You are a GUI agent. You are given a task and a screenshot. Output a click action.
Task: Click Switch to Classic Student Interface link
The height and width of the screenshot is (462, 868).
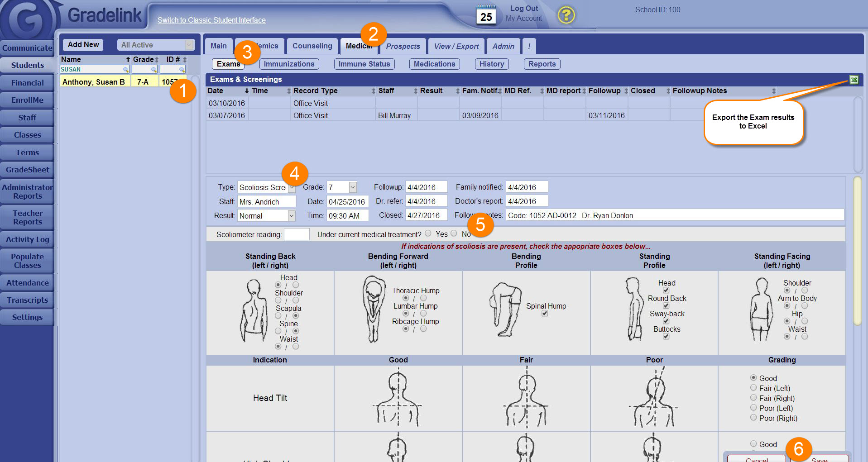211,20
